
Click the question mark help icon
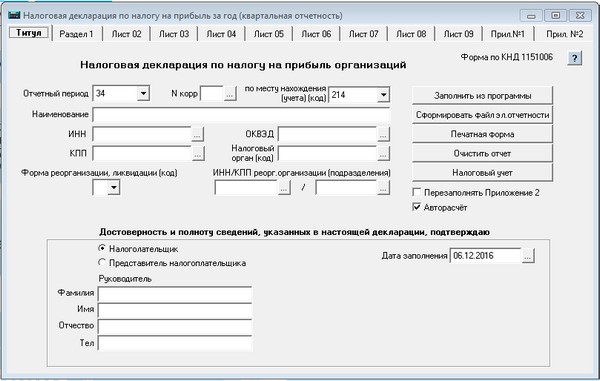tap(575, 58)
